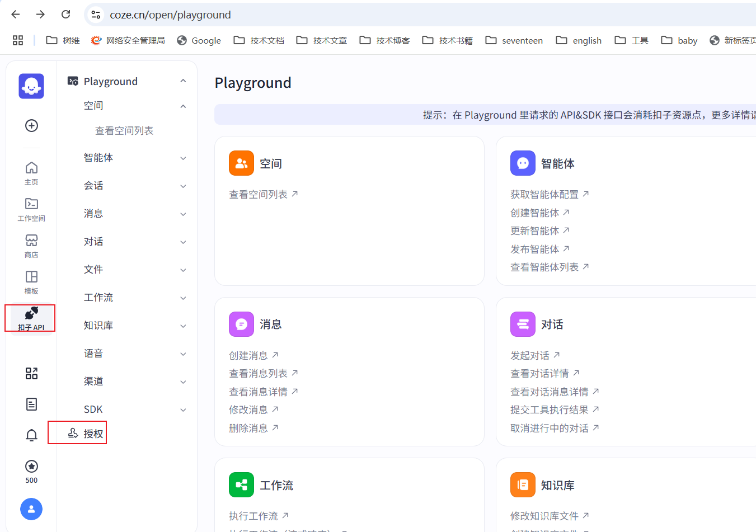Screen dimensions: 756x532
Task: Click the grid apps sidebar icon
Action: [31, 374]
